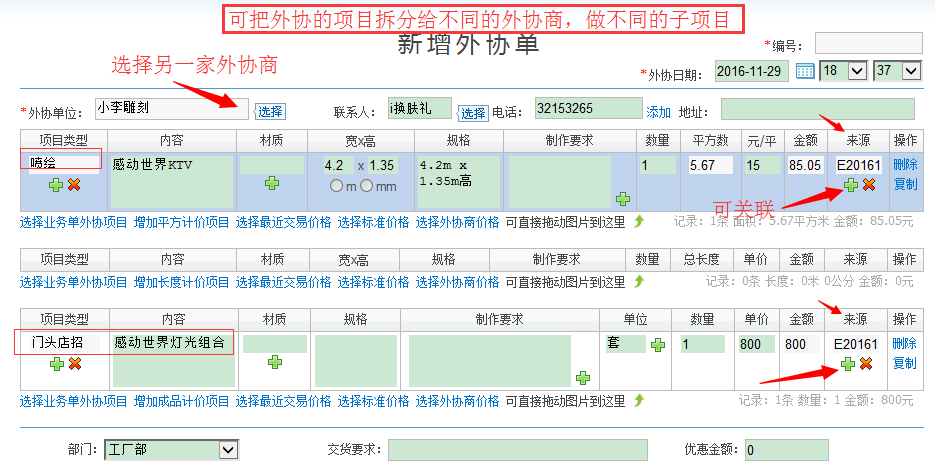Click green plus in 制作要求 of 喷绘 row
Image resolution: width=935 pixels, height=471 pixels.
[622, 199]
